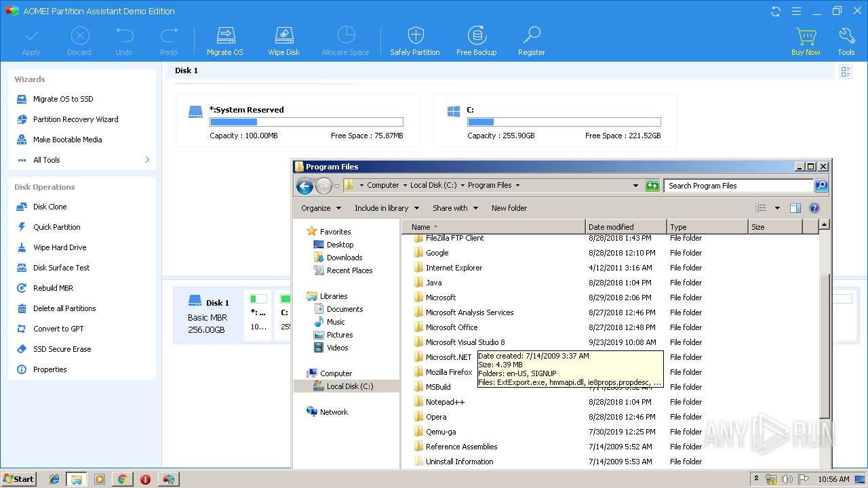The width and height of the screenshot is (868, 488).
Task: Select Microsoft Office folder
Action: pos(452,327)
